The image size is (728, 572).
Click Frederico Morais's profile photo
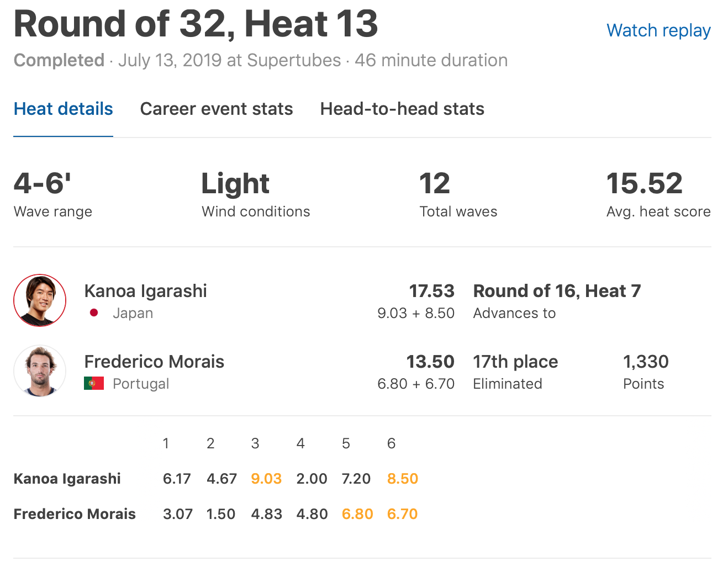point(40,371)
